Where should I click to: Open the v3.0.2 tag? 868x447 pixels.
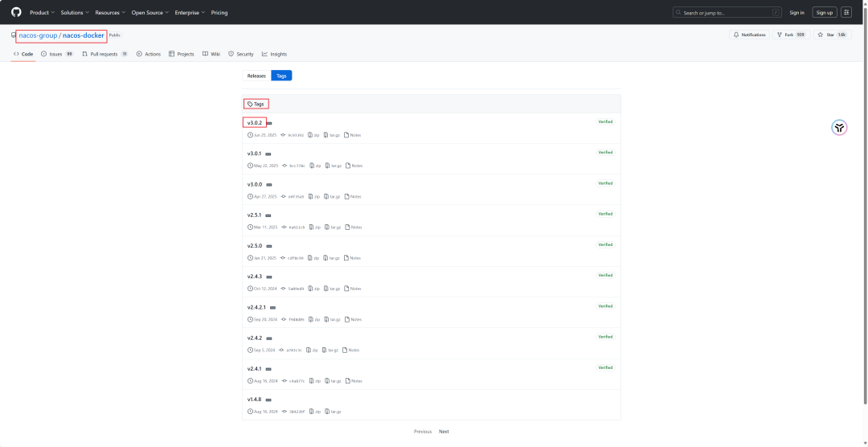(255, 122)
